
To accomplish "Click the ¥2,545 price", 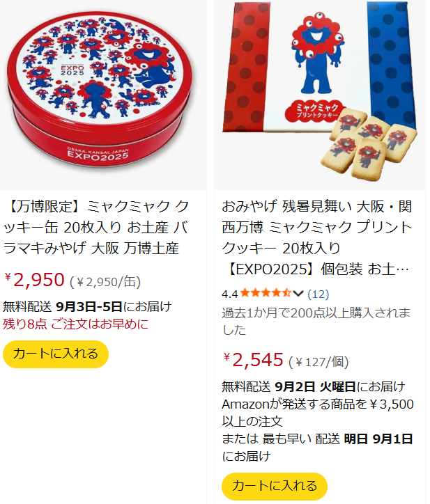I will [x=253, y=359].
